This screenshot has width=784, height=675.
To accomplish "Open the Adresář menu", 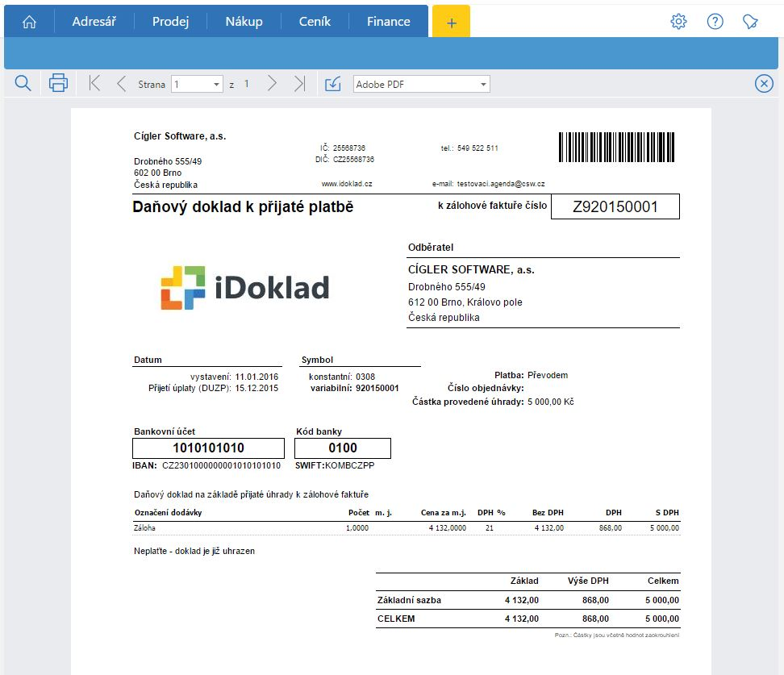I will point(94,22).
